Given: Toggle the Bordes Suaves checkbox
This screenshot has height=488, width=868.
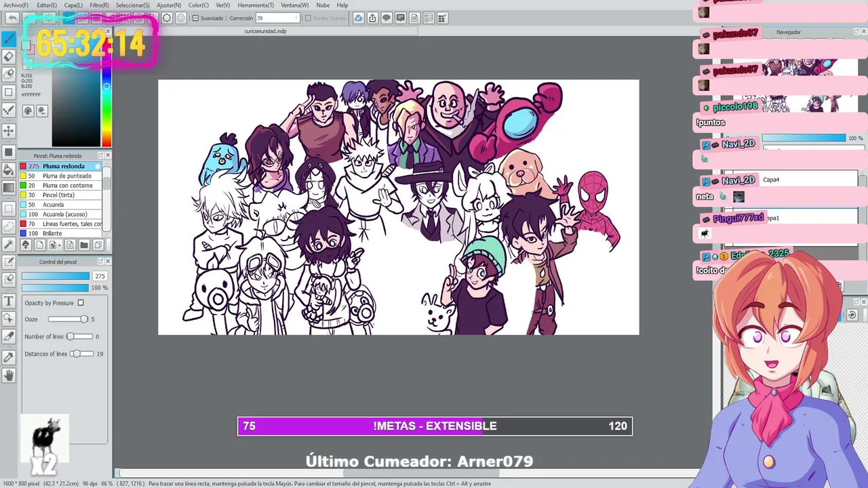Looking at the screenshot, I should click(x=308, y=18).
